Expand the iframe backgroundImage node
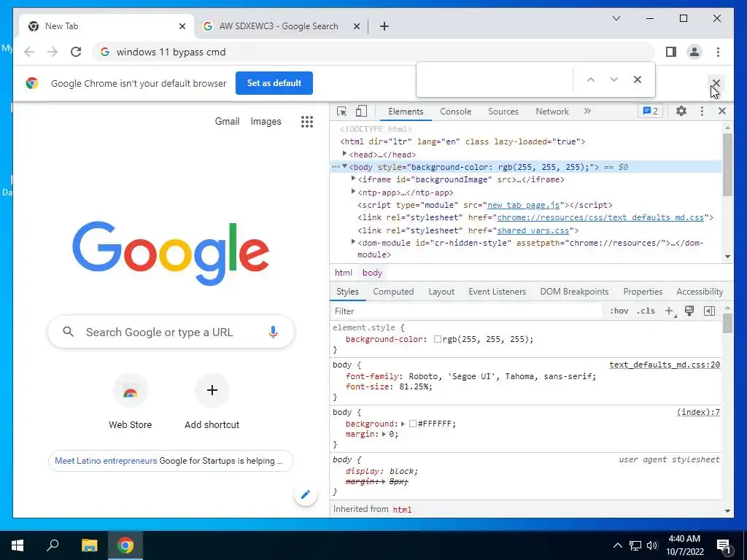Image resolution: width=747 pixels, height=560 pixels. click(x=354, y=179)
